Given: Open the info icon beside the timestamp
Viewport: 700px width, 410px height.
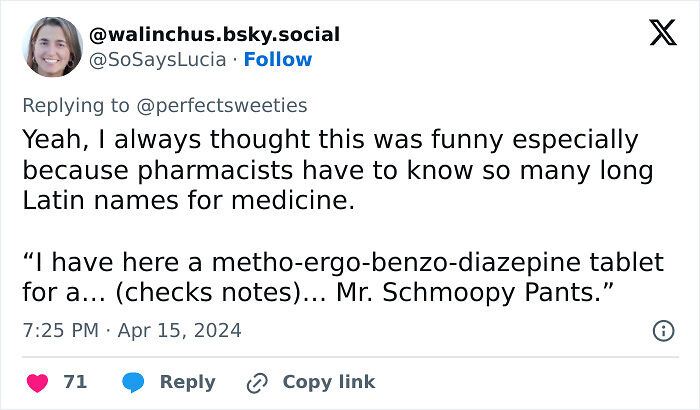Looking at the screenshot, I should [x=662, y=330].
